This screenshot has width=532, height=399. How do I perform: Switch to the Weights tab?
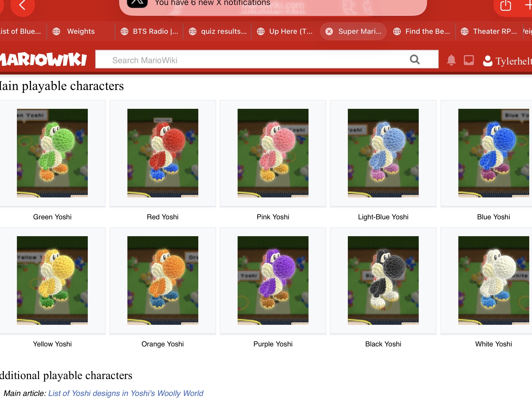pos(81,31)
